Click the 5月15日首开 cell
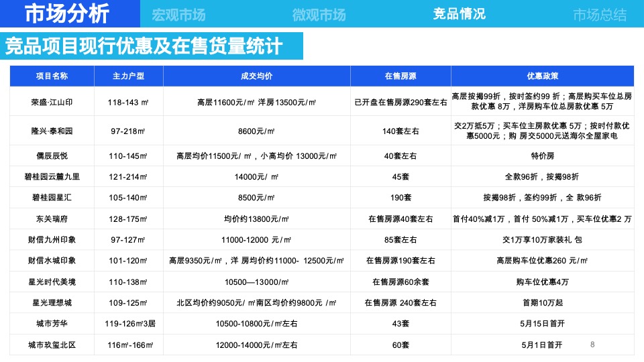Viewport: 644px width, 362px height. coord(543,323)
